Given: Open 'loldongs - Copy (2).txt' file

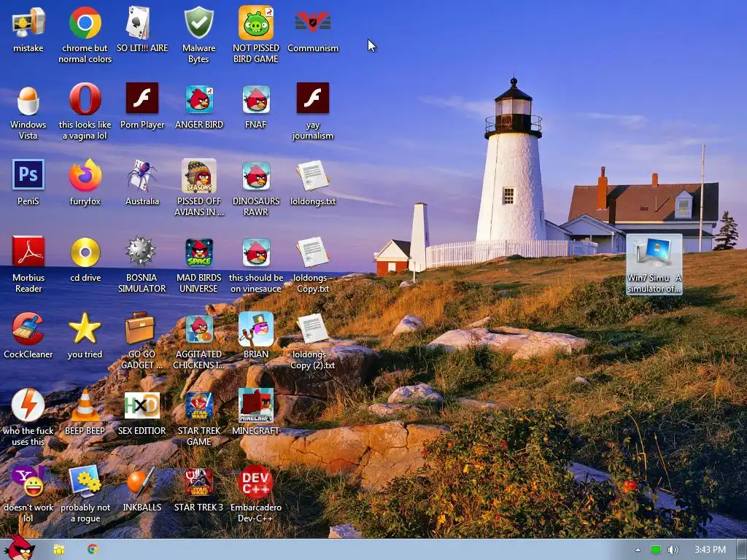Looking at the screenshot, I should click(x=312, y=329).
